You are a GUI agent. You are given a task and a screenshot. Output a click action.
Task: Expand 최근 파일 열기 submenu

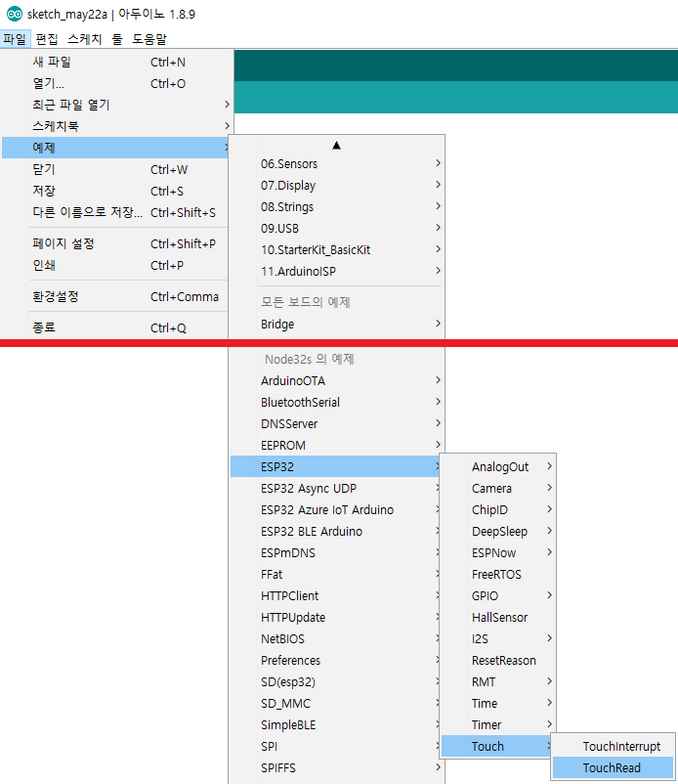click(x=117, y=105)
